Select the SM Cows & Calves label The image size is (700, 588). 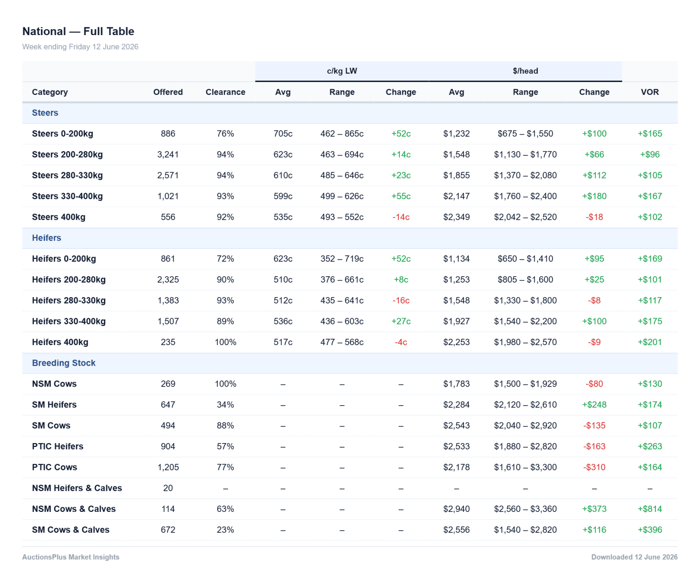tap(71, 530)
